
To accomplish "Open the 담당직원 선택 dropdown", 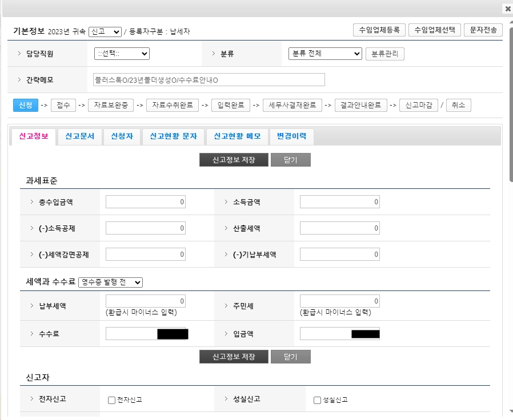I will pos(122,54).
